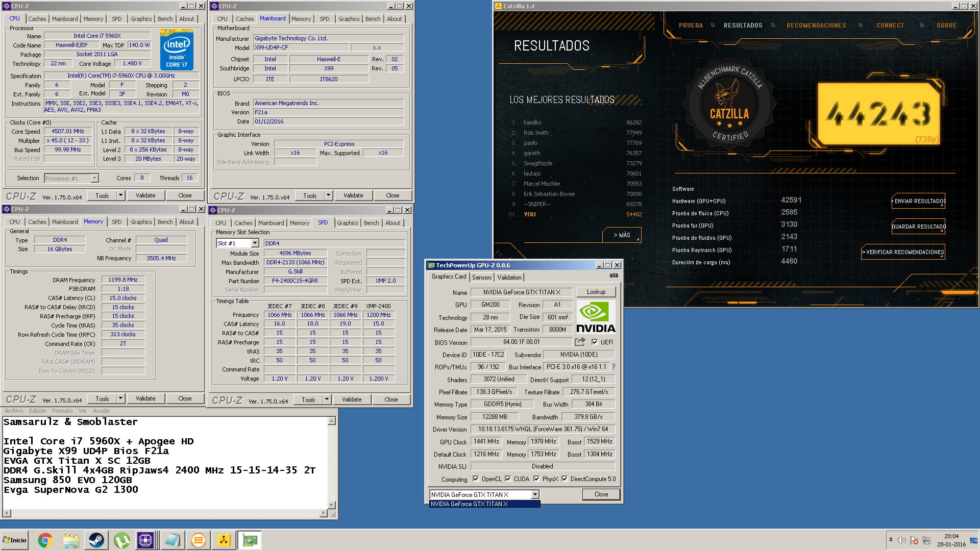Click inside the Notepad text area

[x=165, y=463]
